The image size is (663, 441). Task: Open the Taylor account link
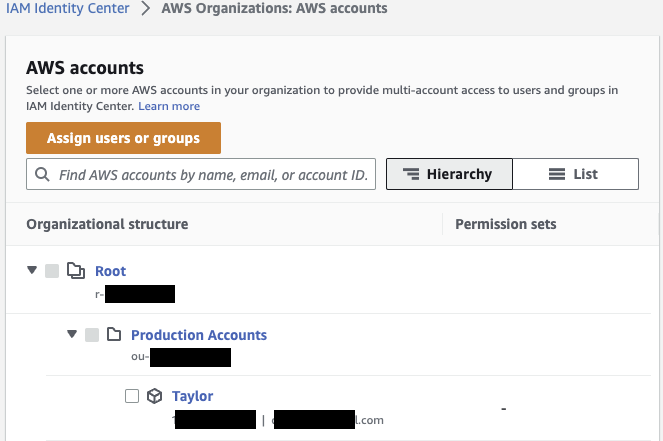pyautogui.click(x=192, y=396)
